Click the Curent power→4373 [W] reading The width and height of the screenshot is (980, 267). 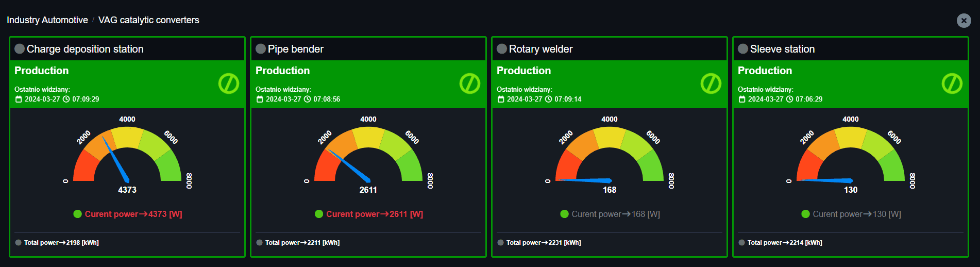133,214
